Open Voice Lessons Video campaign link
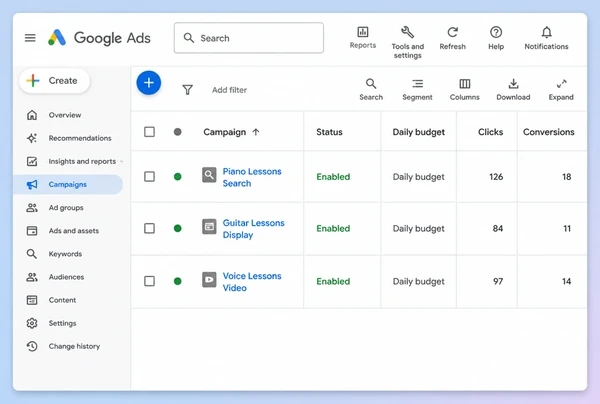600x404 pixels. [x=252, y=282]
